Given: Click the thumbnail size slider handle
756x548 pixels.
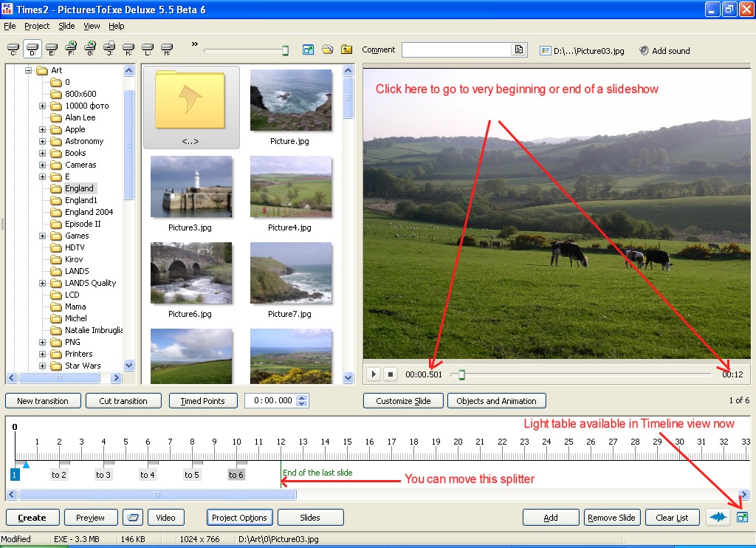Looking at the screenshot, I should pyautogui.click(x=285, y=50).
